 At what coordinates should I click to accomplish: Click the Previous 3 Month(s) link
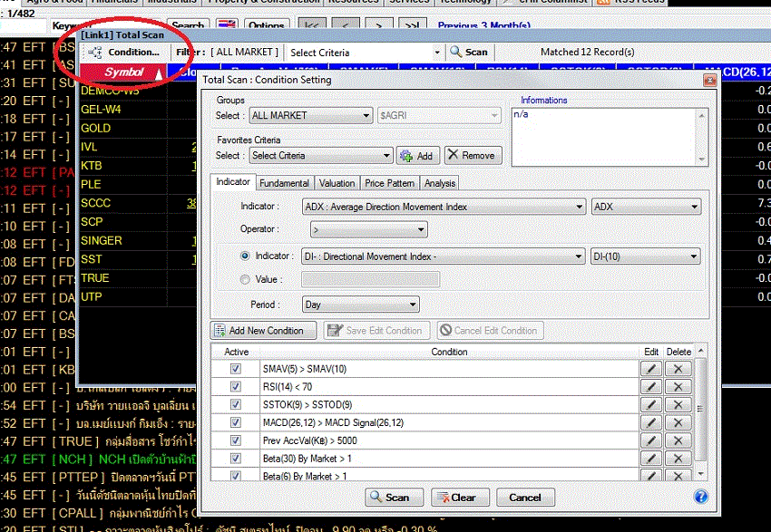coord(483,25)
